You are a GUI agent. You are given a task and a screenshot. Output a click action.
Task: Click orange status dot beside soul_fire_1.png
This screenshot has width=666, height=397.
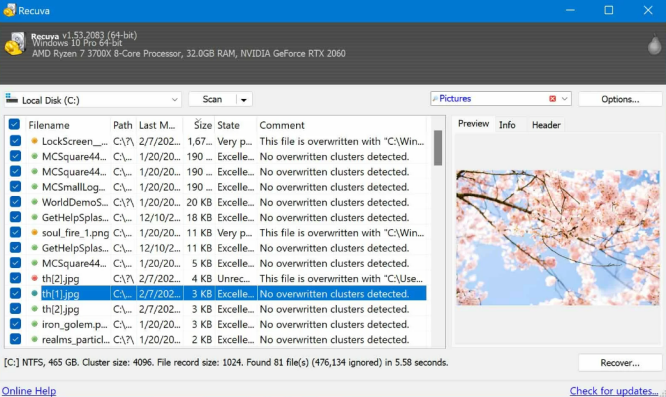34,232
